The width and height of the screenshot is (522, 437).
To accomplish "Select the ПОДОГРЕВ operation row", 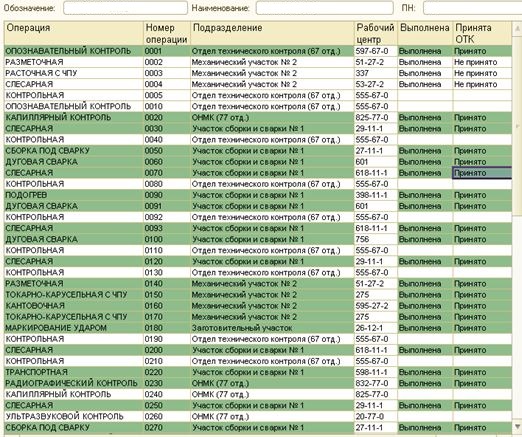I will 258,195.
